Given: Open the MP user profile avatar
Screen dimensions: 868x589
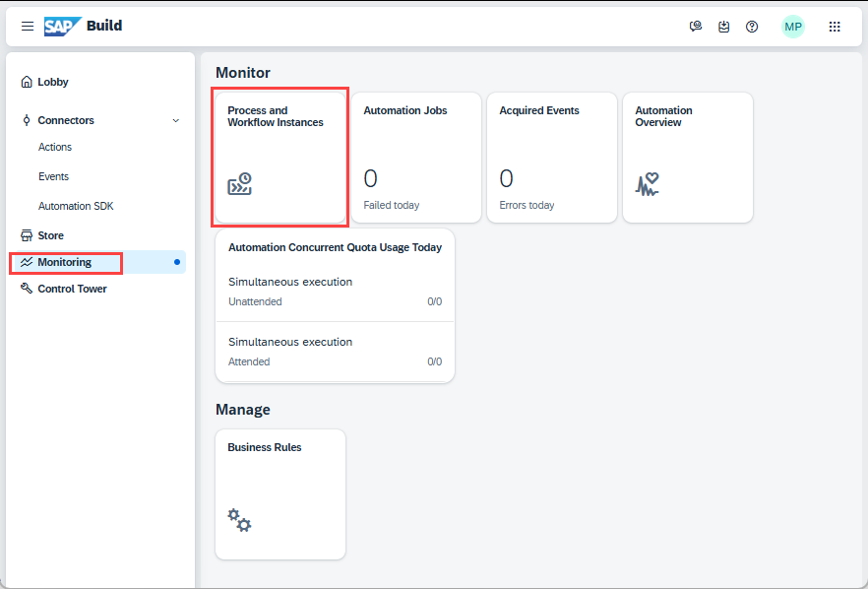Looking at the screenshot, I should coord(793,27).
